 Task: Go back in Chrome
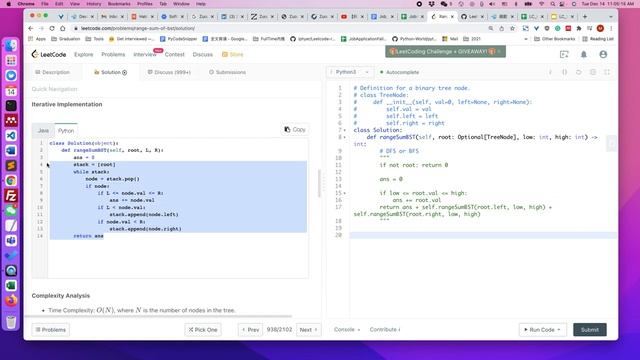click(x=31, y=28)
